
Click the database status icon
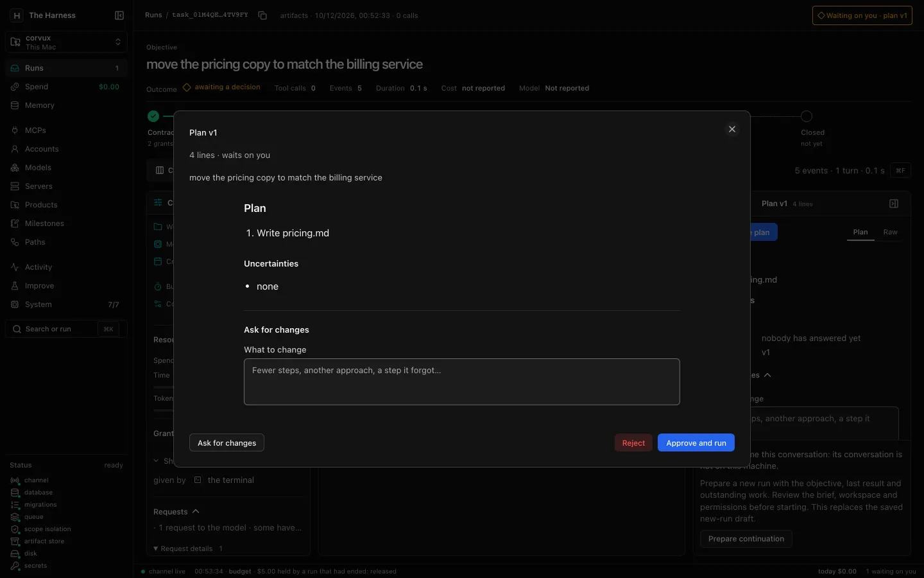coord(15,493)
